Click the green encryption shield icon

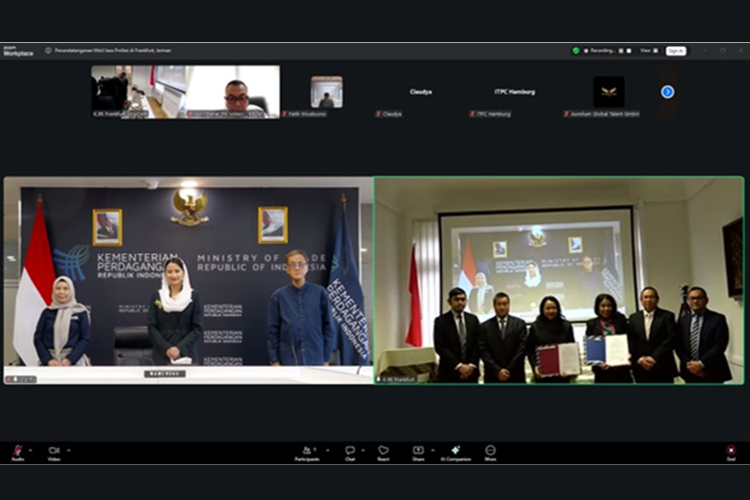pos(576,50)
